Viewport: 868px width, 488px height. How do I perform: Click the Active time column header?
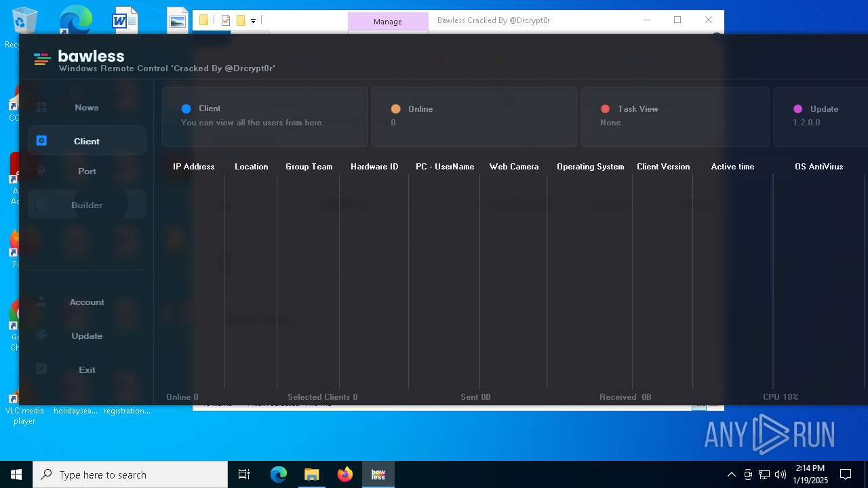[x=732, y=167]
